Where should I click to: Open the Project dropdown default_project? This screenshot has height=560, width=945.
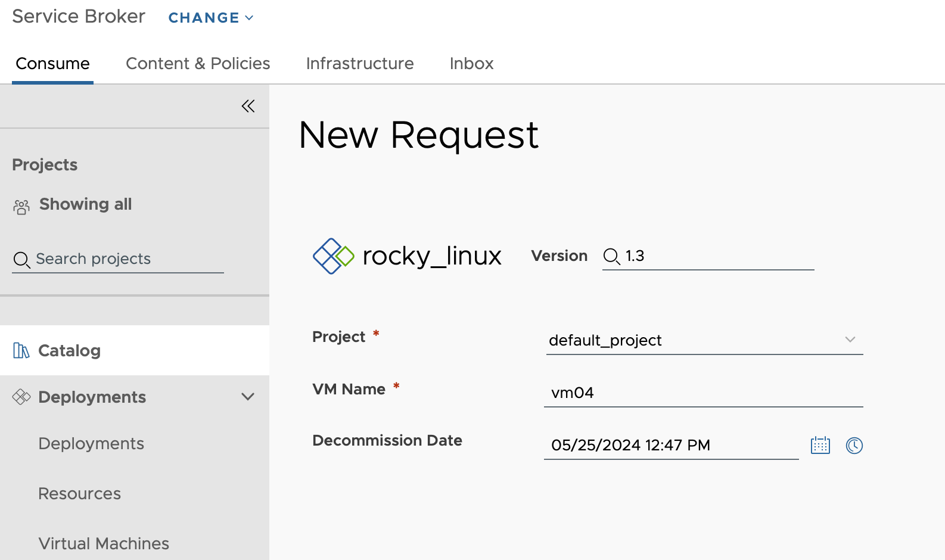(704, 340)
